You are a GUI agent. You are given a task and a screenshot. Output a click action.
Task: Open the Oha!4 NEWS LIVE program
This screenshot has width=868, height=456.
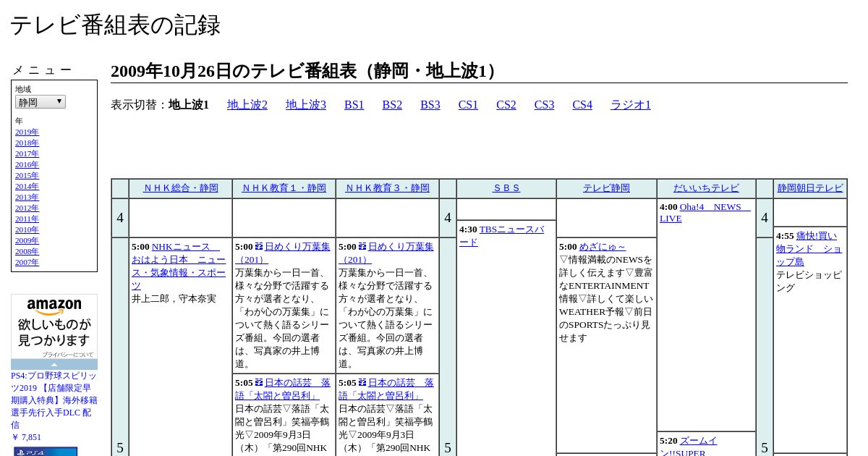point(705,213)
